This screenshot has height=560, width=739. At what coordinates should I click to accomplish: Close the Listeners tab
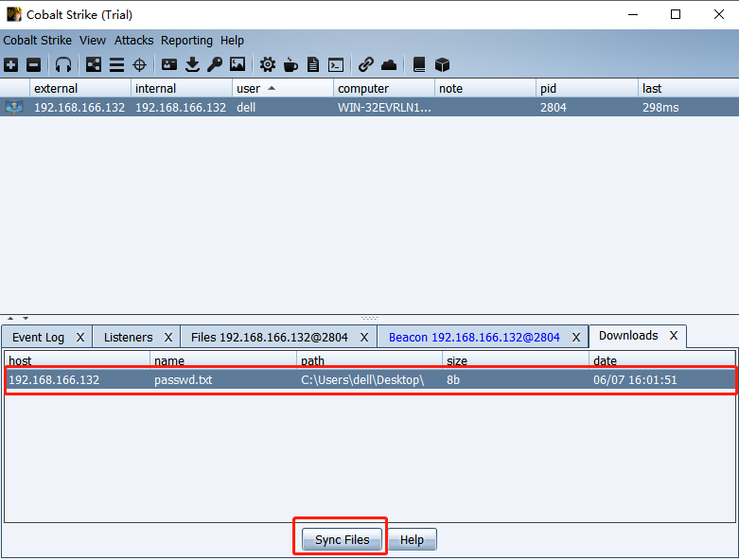168,337
